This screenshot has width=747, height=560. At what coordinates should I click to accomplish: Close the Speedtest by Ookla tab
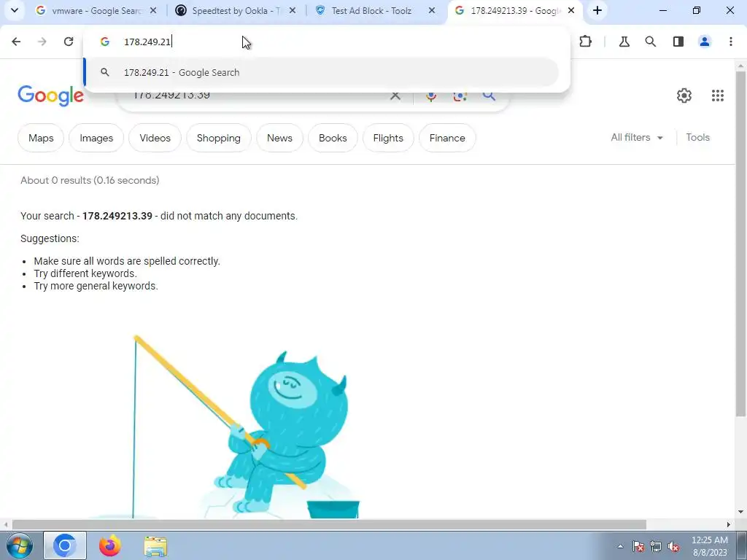293,10
